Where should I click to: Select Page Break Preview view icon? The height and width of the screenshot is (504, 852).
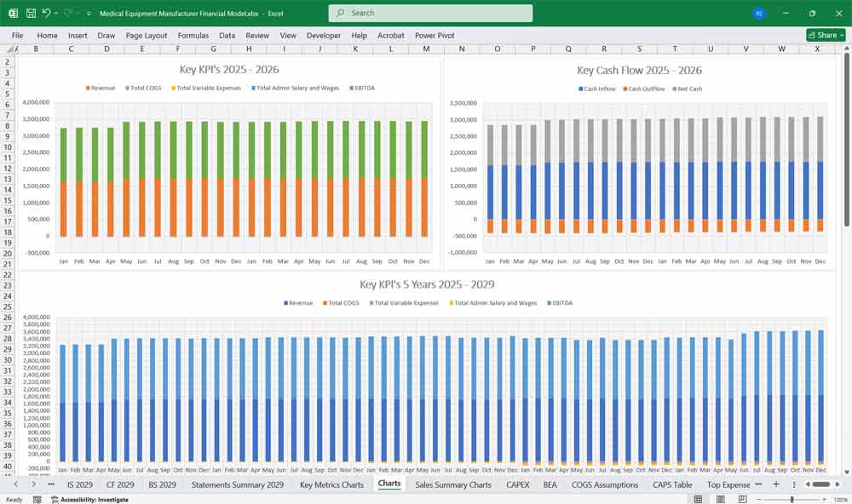743,499
